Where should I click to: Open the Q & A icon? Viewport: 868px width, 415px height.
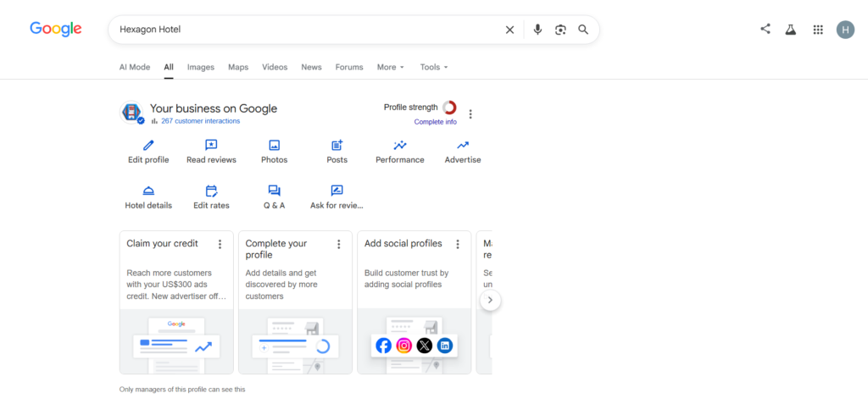pos(274,191)
